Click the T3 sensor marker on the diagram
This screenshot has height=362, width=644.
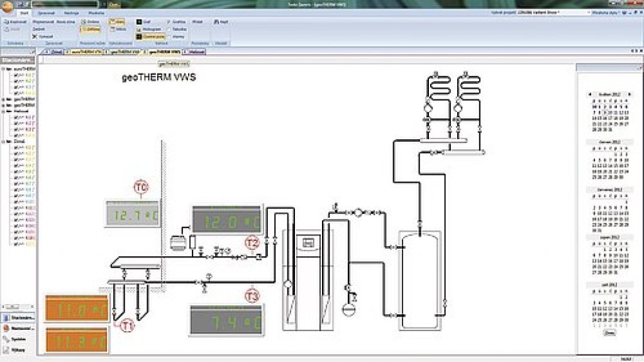tap(252, 296)
